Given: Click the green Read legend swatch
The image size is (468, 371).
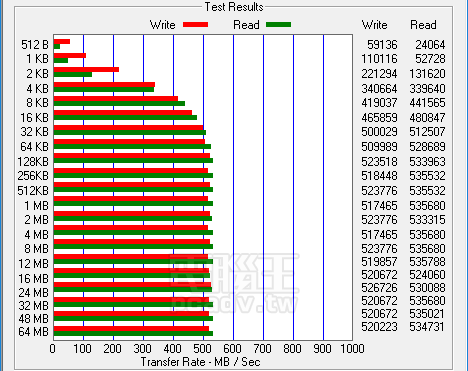Looking at the screenshot, I should point(279,25).
